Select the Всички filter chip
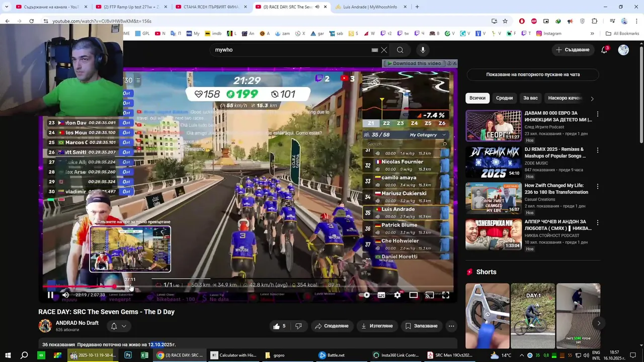 click(477, 98)
